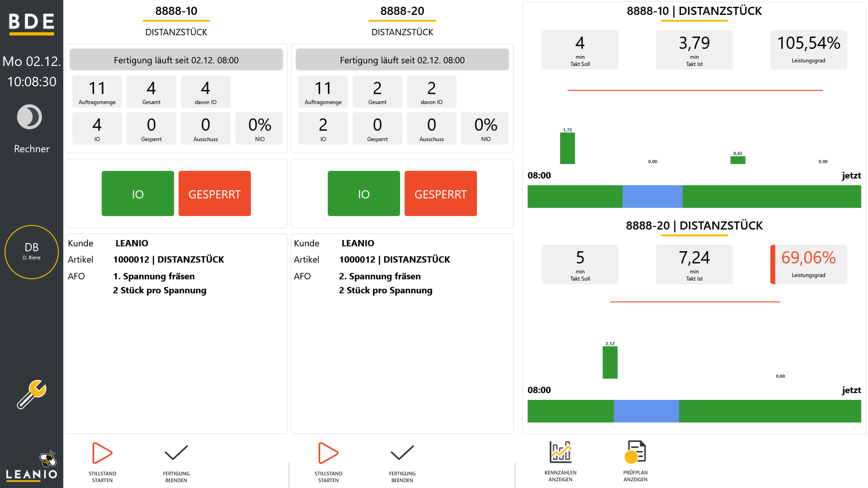Click the Gesamt 4 tile for 8888-10

(151, 91)
